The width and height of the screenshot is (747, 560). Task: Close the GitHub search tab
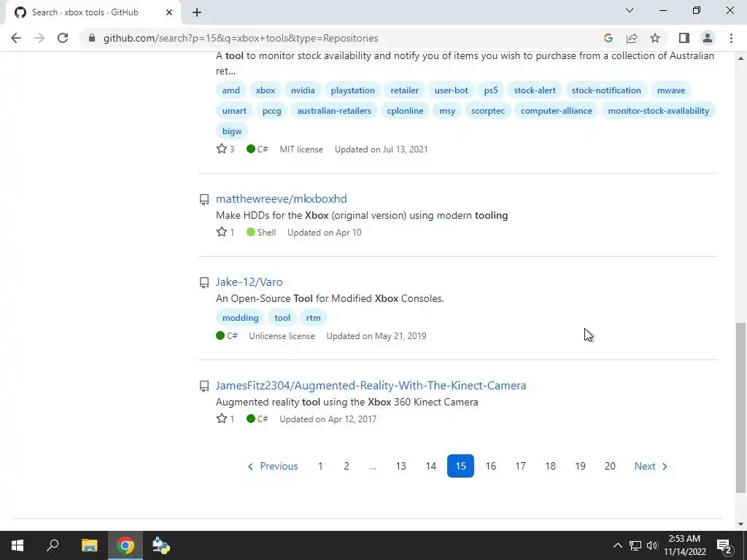point(169,12)
